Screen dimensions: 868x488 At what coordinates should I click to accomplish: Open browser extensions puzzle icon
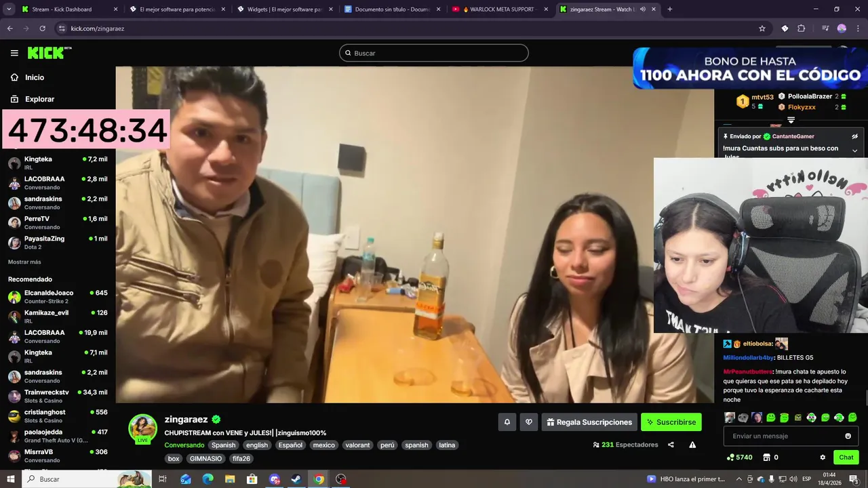(802, 28)
